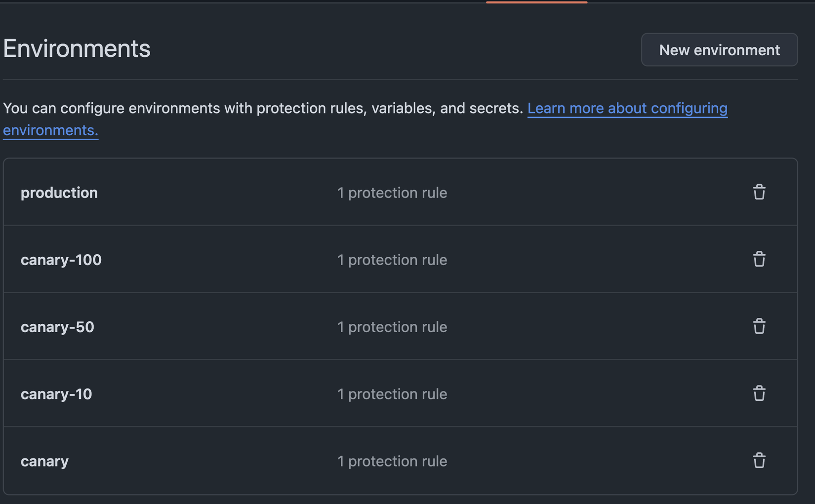
Task: Click New environment
Action: (x=719, y=49)
